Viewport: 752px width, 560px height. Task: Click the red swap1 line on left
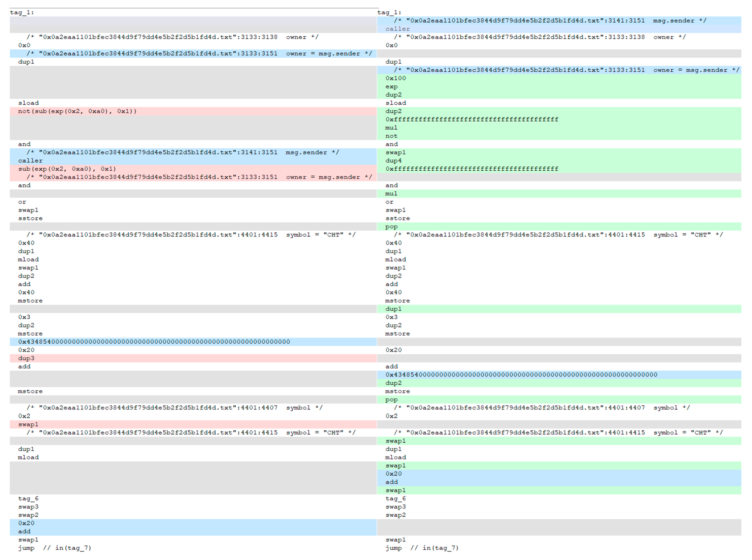[28, 424]
